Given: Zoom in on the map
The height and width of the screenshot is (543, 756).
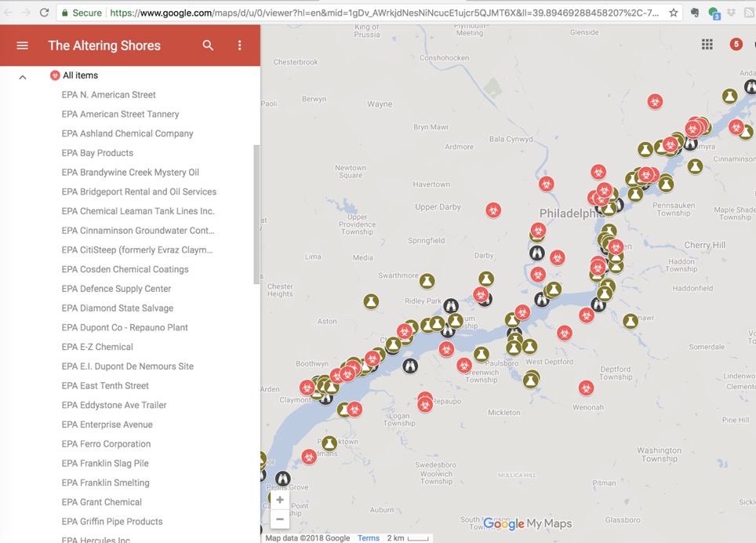Looking at the screenshot, I should click(x=280, y=500).
